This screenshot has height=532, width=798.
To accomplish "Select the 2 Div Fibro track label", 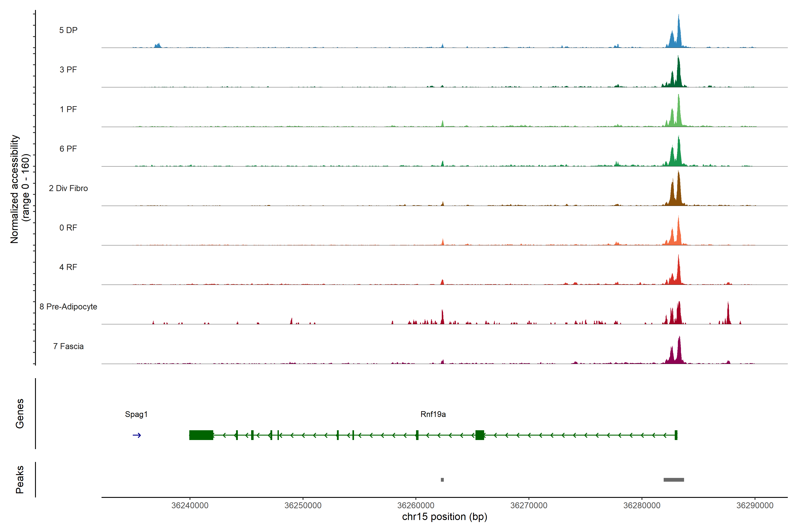I will (x=68, y=188).
